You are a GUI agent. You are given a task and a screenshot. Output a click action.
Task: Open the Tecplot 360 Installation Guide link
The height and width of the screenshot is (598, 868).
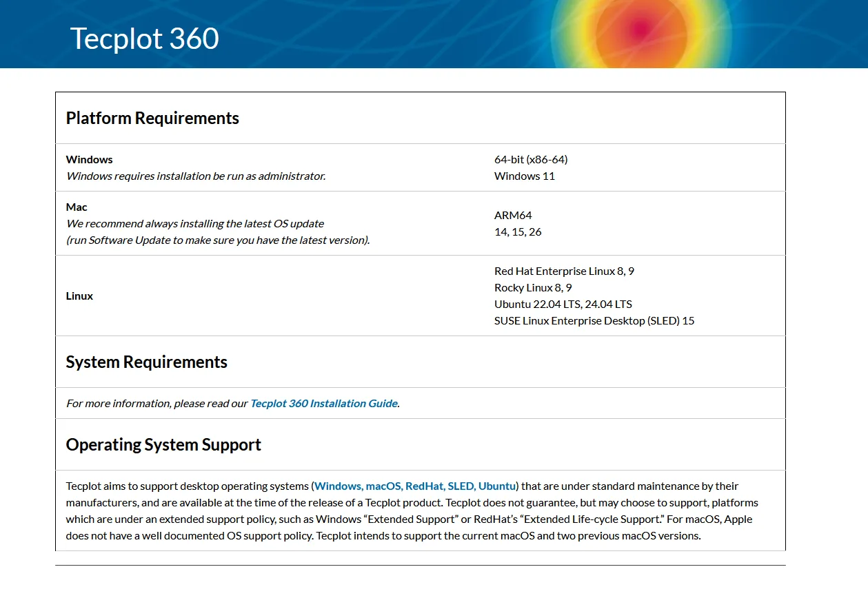[x=323, y=403]
